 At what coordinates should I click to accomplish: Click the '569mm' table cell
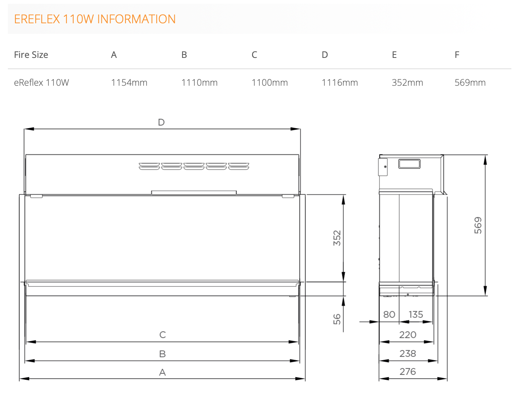pyautogui.click(x=470, y=83)
